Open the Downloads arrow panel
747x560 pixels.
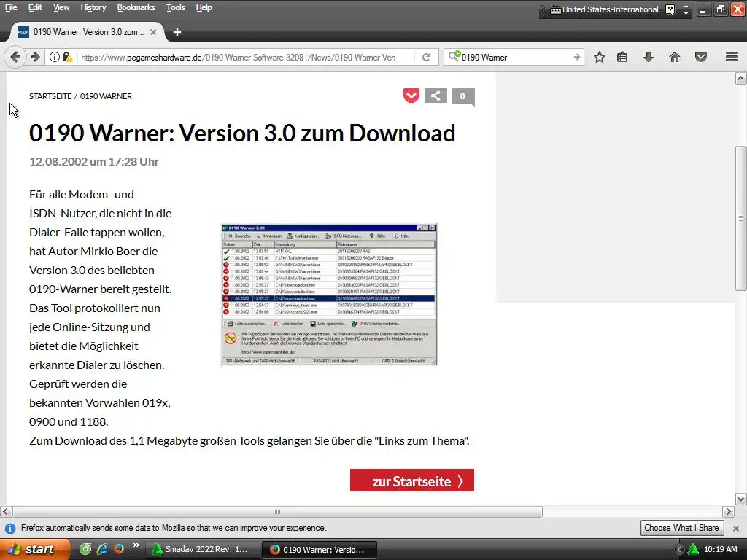tap(649, 57)
